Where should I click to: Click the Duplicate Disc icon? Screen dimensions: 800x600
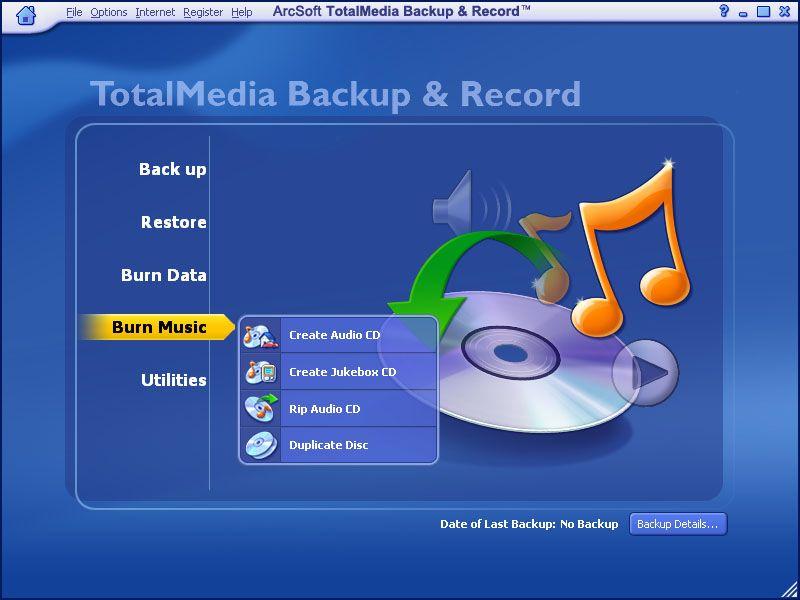[261, 445]
